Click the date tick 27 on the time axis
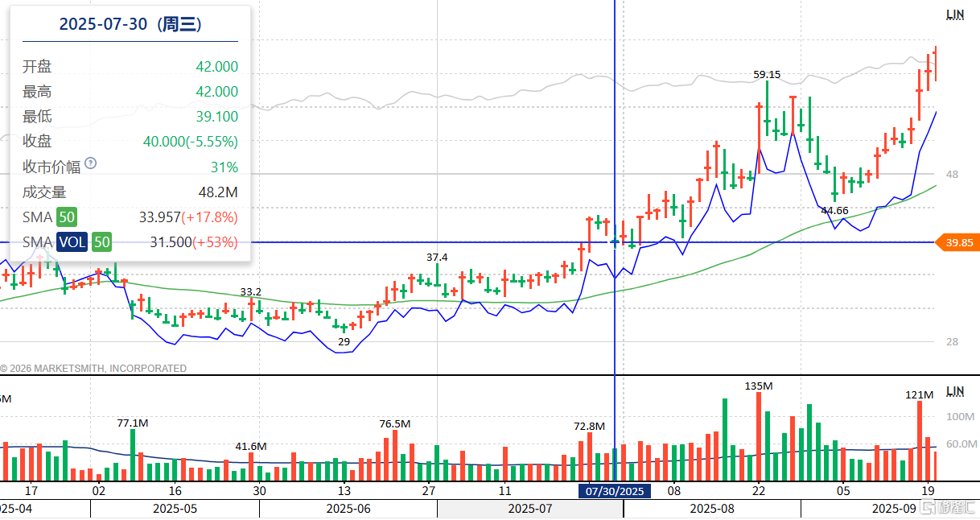Screen dimensions: 980x520 click(429, 491)
